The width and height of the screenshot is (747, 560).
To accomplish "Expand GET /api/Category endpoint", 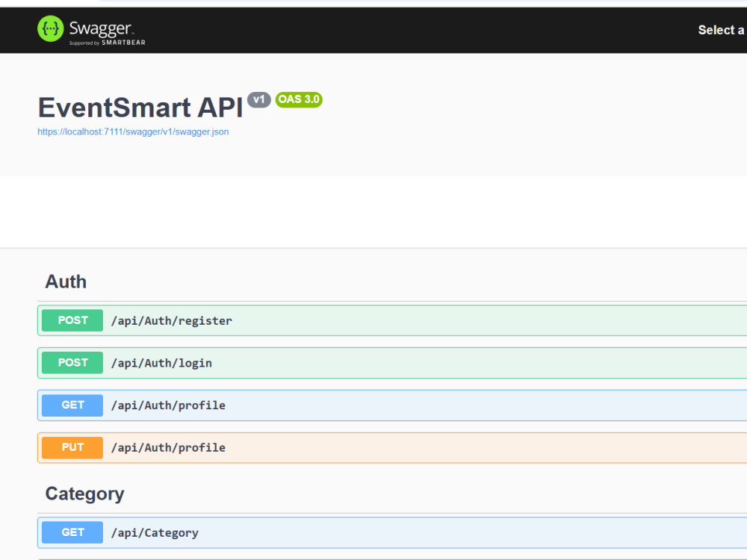I will [392, 532].
